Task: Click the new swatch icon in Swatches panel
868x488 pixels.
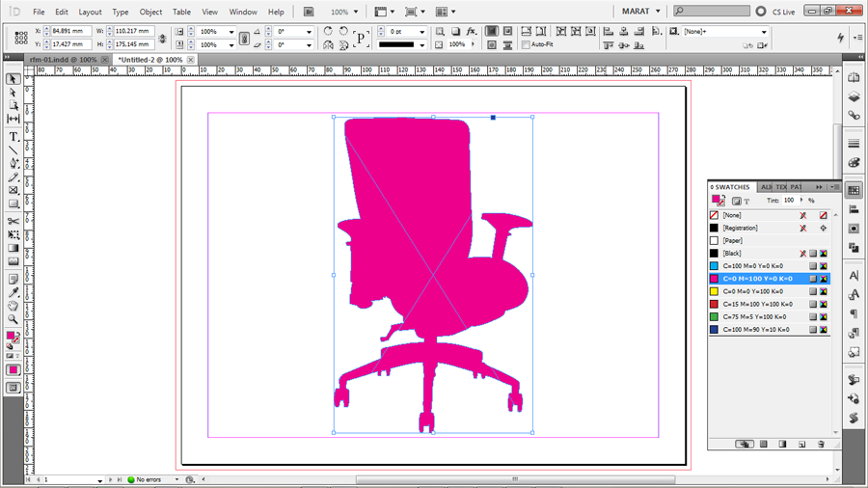Action: pyautogui.click(x=801, y=445)
